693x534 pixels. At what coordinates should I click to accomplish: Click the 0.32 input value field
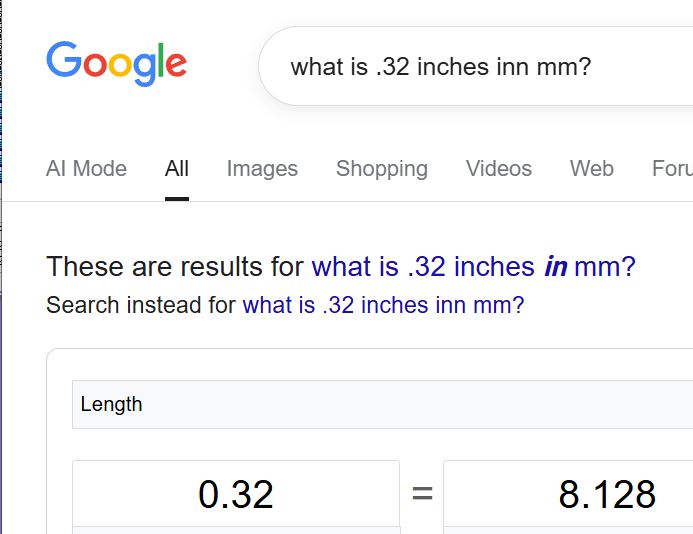[236, 493]
